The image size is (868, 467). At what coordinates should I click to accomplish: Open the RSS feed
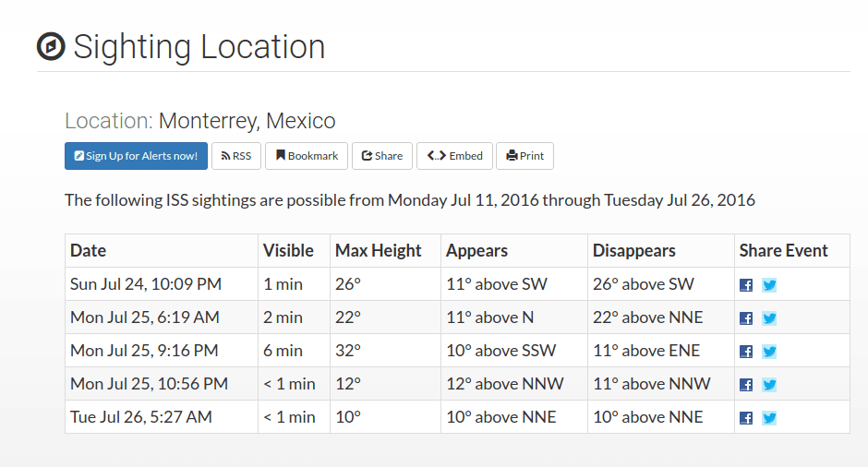[236, 156]
